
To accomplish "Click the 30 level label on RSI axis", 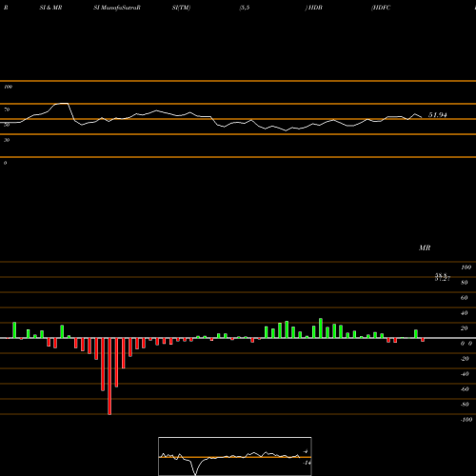I will click(7, 140).
